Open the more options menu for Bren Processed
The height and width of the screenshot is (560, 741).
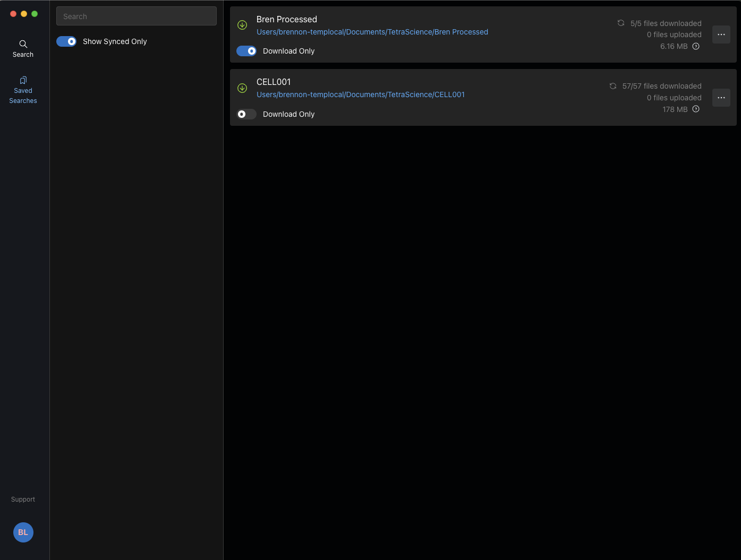pos(721,35)
